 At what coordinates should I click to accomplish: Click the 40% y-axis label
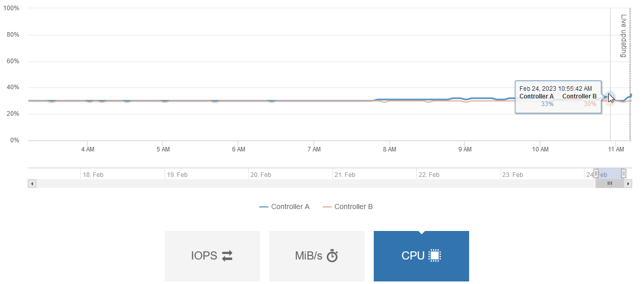pos(13,88)
